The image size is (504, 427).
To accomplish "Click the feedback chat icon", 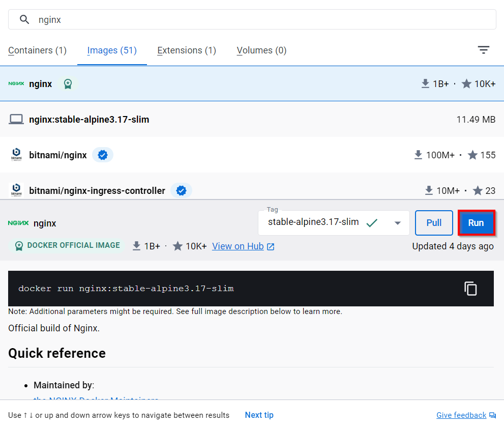I will (x=492, y=415).
